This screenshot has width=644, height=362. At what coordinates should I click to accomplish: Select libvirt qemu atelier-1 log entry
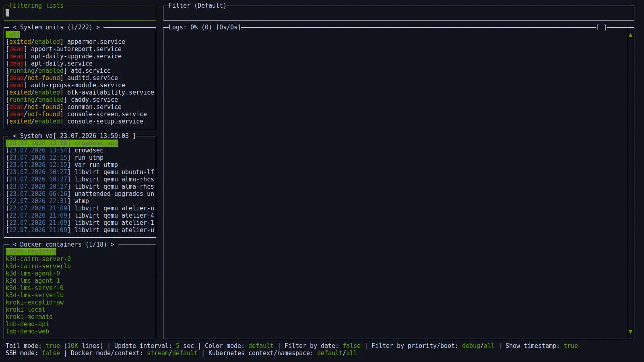click(x=80, y=223)
